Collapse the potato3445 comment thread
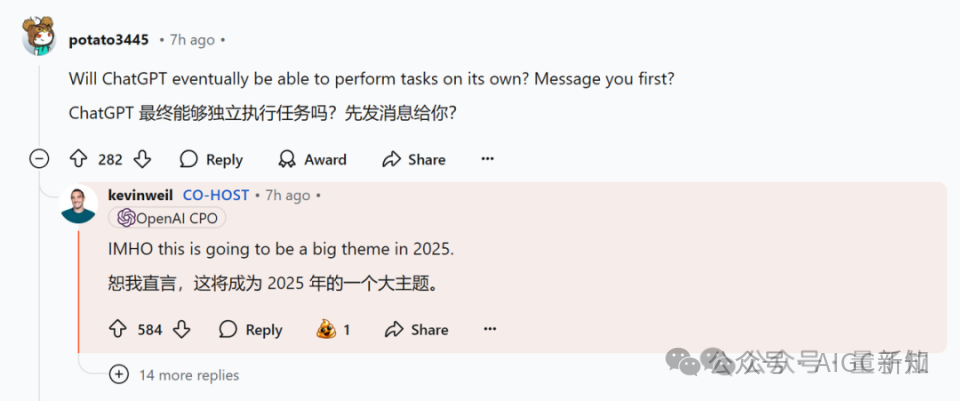Viewport: 960px width, 401px height. 39,159
